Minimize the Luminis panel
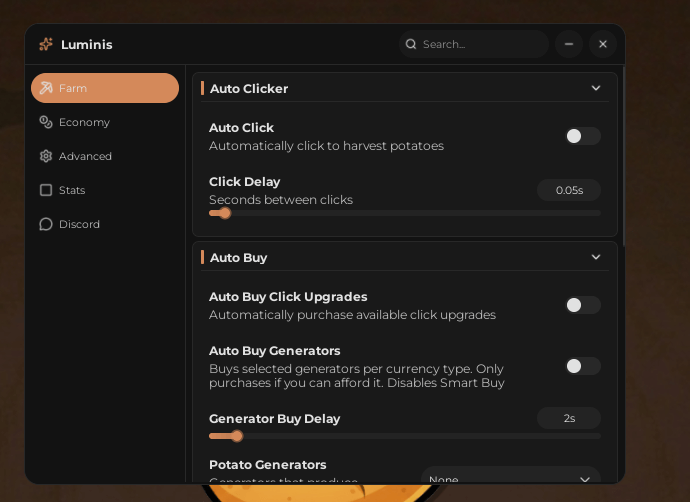This screenshot has width=690, height=502. click(x=569, y=44)
